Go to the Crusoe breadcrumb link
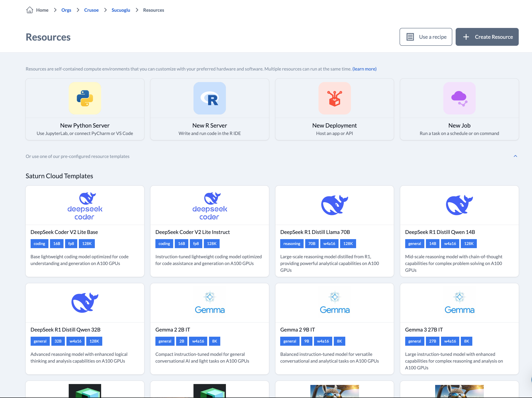Image resolution: width=532 pixels, height=398 pixels. 91,10
